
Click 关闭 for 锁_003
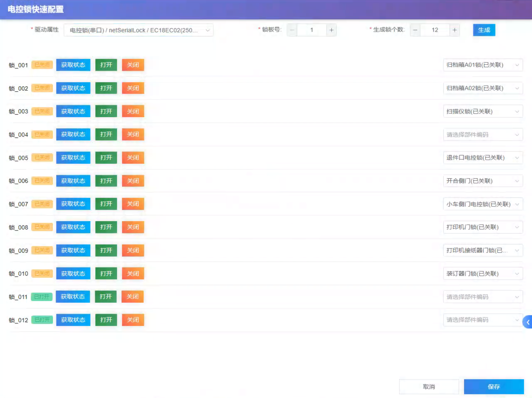point(133,111)
